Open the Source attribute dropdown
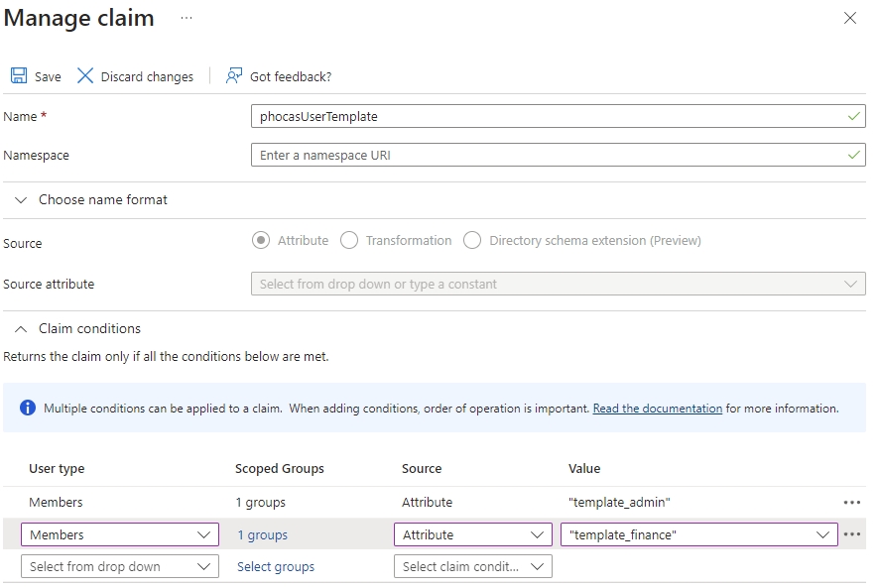 pyautogui.click(x=558, y=284)
